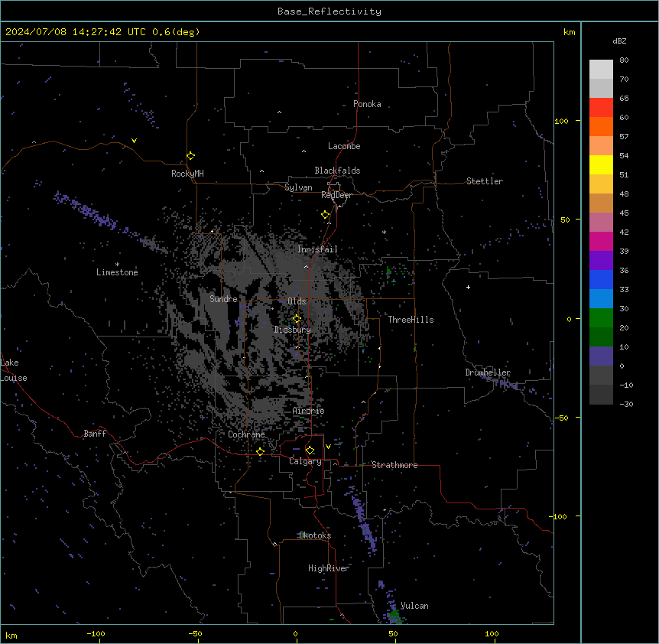Click the yellow diamond marker southeast of Cochrane
Image resolution: width=659 pixels, height=644 pixels.
[260, 451]
